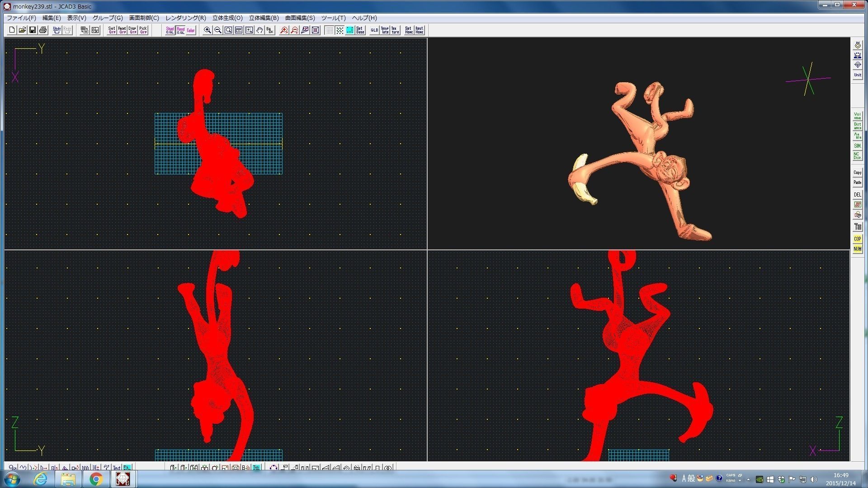Click the Volume measurement icon
This screenshot has height=488, width=868.
(857, 116)
